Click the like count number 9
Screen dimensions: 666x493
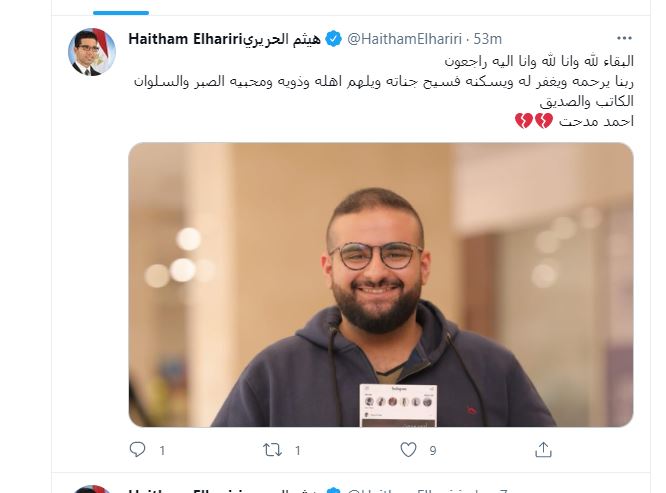(x=433, y=450)
